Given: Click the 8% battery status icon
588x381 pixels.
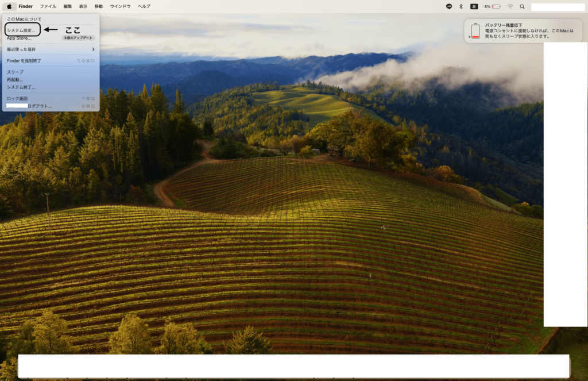Looking at the screenshot, I should (x=492, y=6).
